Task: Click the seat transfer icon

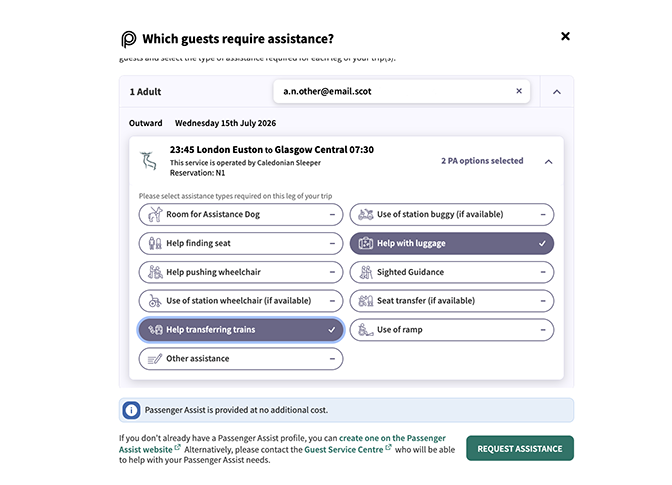Action: pos(365,300)
